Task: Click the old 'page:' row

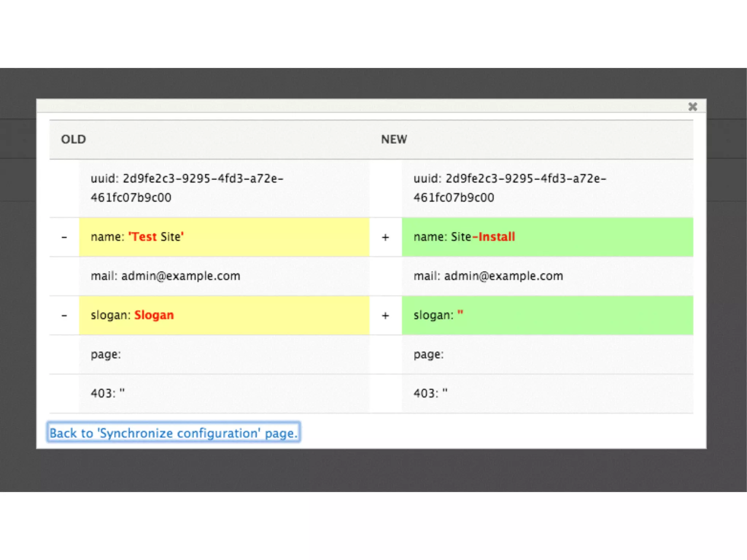Action: (106, 354)
